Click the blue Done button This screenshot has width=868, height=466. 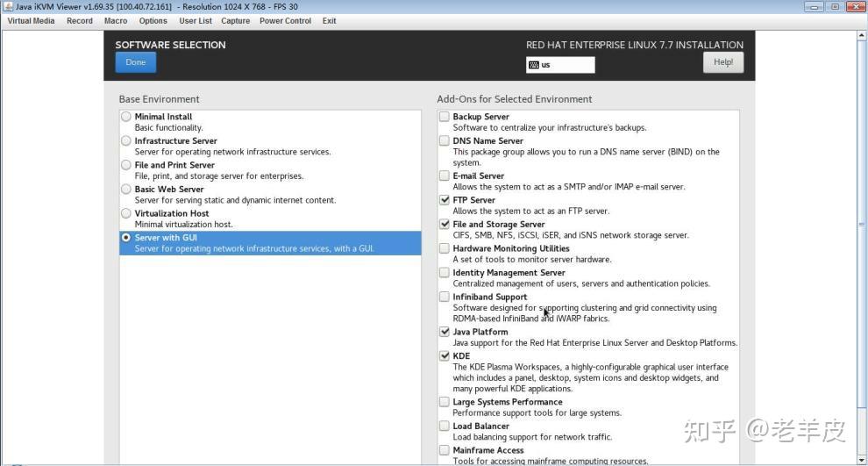(136, 62)
